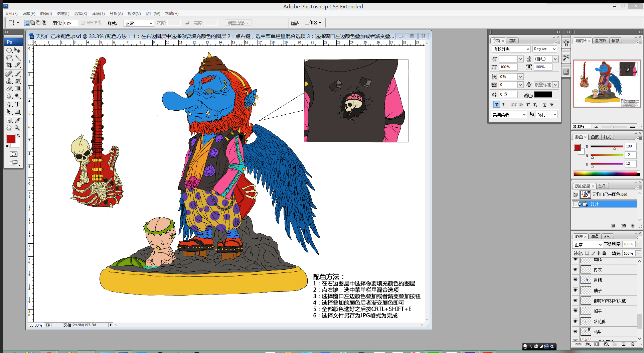
Task: Hide the 翅膀 layer
Action: point(575,280)
